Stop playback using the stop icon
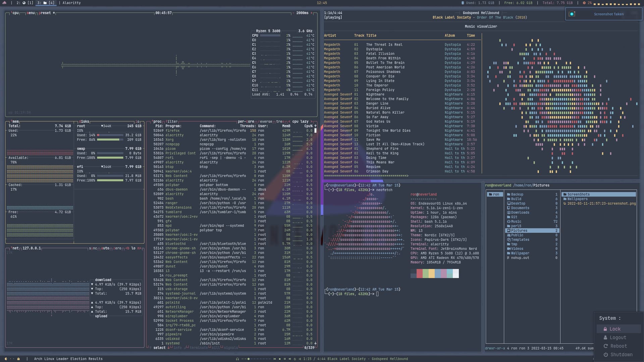Viewport: 644px width, 362px height. [280, 359]
